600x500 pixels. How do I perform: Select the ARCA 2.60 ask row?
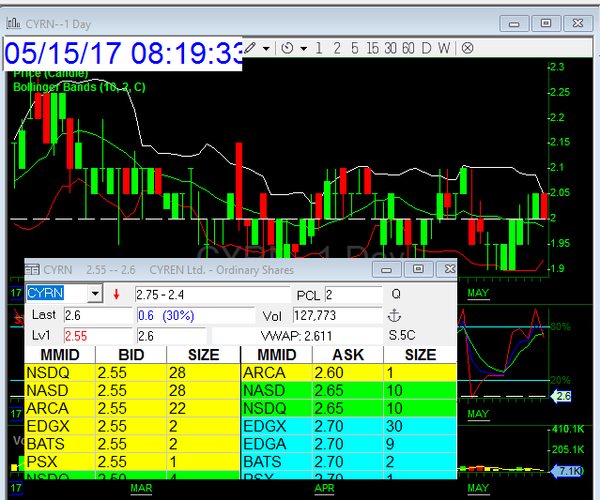349,373
